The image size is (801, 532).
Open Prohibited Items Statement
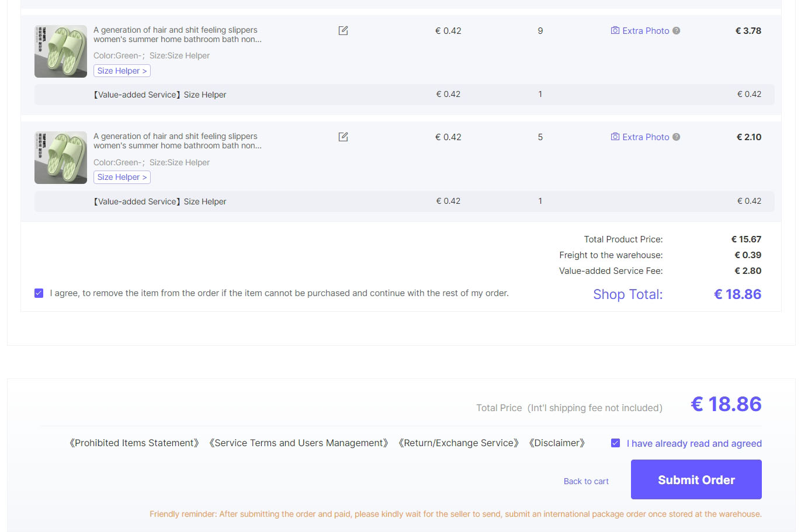pyautogui.click(x=134, y=443)
